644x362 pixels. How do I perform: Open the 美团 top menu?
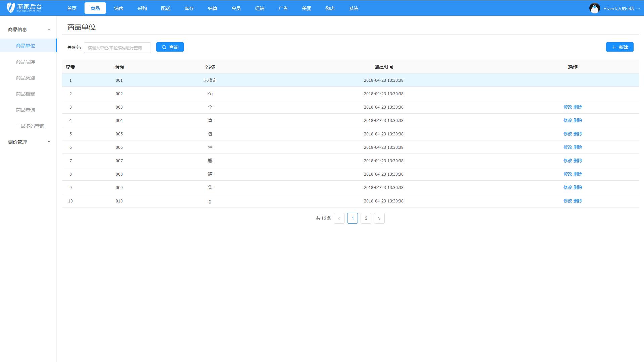[x=306, y=8]
